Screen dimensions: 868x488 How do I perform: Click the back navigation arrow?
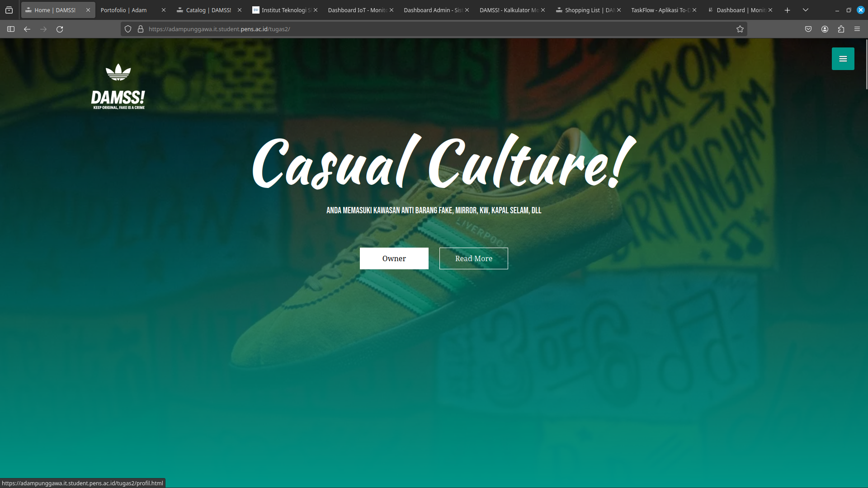(x=27, y=29)
